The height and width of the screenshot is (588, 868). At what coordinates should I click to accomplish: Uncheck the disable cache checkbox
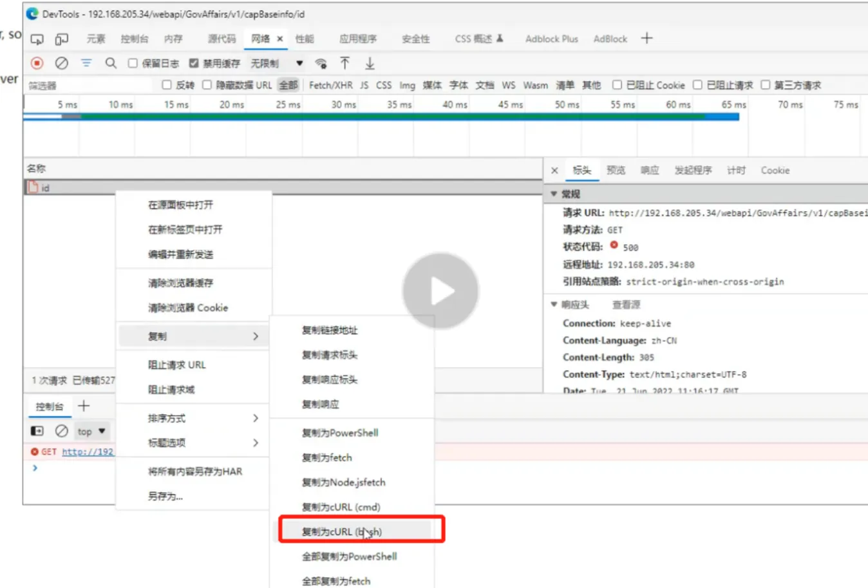point(194,63)
